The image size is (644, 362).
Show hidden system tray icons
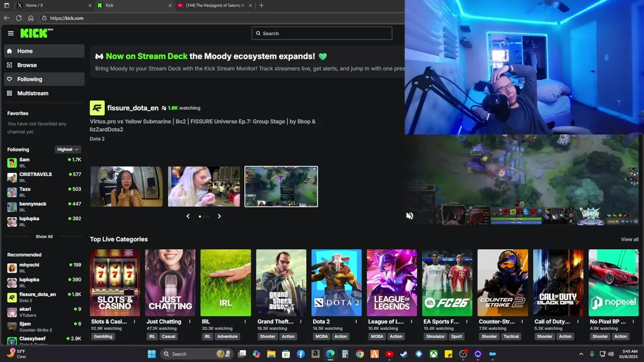[581, 354]
